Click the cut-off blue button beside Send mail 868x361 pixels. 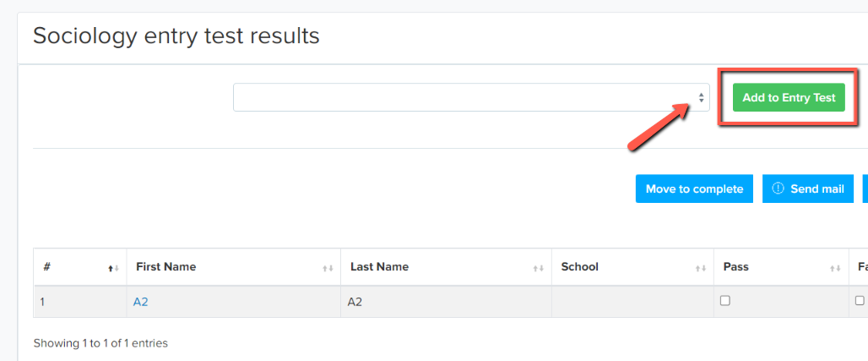(865, 189)
